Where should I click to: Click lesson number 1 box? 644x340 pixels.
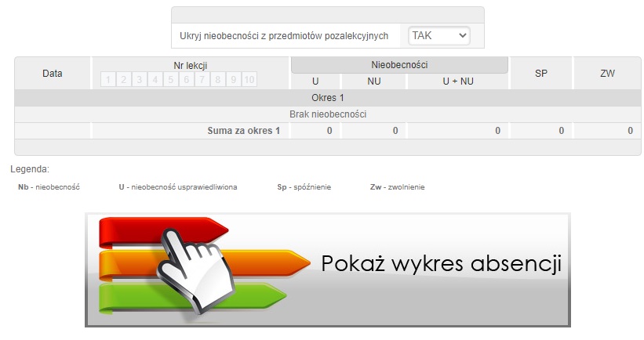(x=108, y=80)
